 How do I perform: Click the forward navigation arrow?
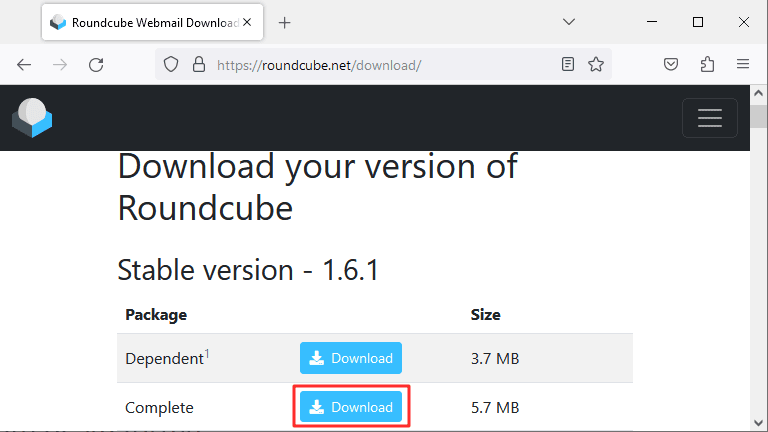click(x=60, y=65)
